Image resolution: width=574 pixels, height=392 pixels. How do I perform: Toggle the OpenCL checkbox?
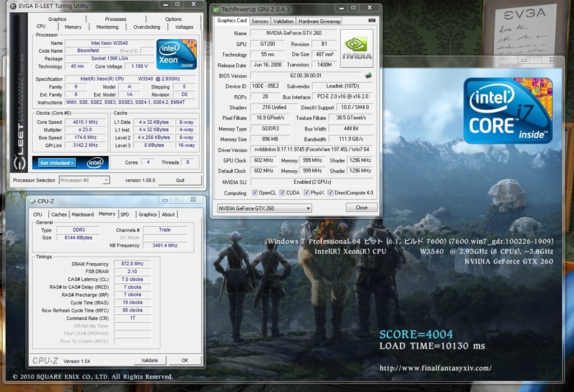(255, 193)
